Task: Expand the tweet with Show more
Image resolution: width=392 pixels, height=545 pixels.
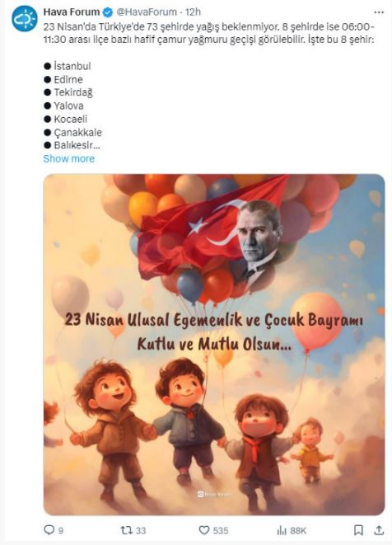Action: (x=68, y=158)
